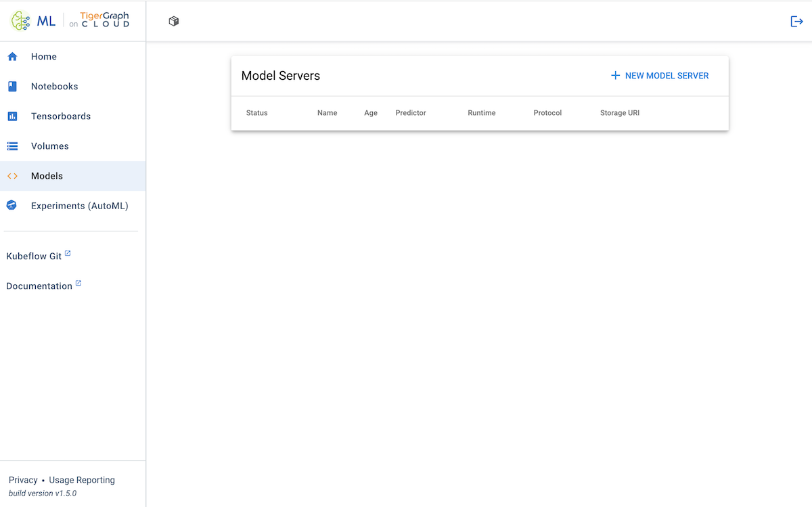
Task: Click the plus icon beside NEW MODEL SERVER
Action: click(x=614, y=75)
